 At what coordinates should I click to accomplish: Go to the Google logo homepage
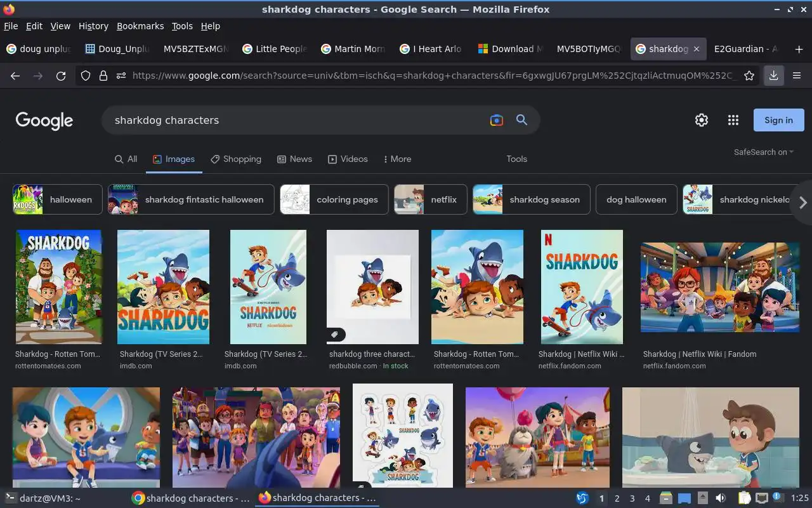coord(44,121)
